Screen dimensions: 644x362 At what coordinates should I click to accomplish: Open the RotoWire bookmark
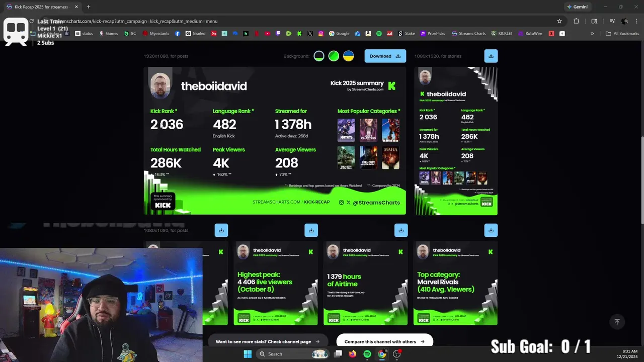click(x=530, y=34)
